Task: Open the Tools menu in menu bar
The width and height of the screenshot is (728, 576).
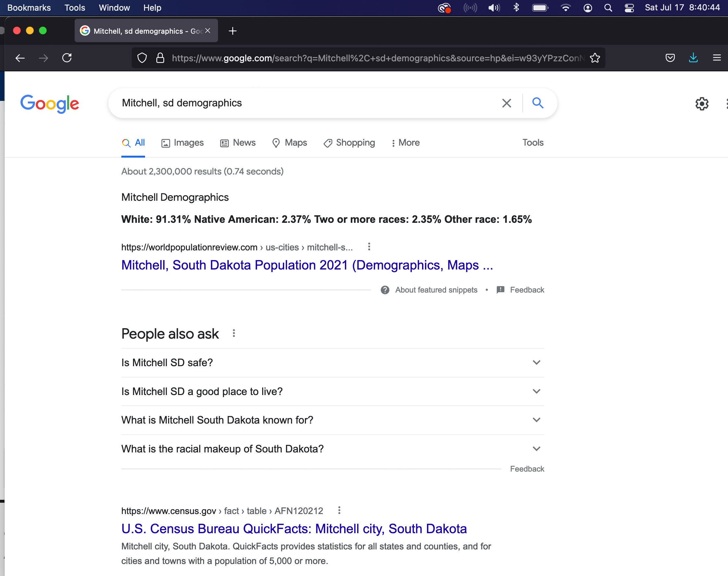Action: click(75, 8)
